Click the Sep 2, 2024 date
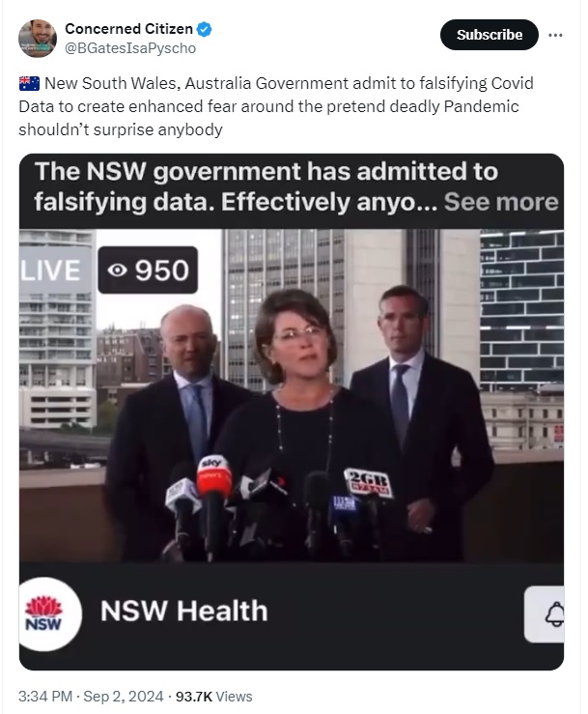 pos(123,697)
